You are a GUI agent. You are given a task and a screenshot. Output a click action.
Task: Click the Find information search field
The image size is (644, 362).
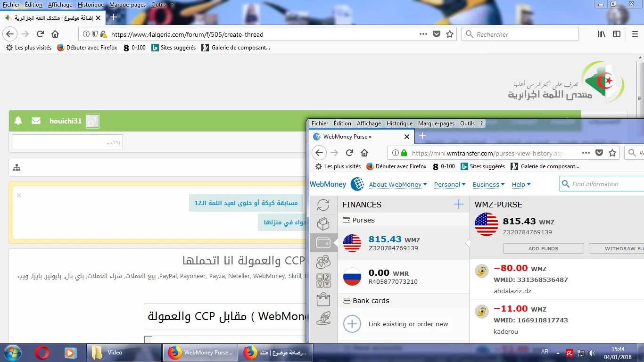tap(606, 184)
